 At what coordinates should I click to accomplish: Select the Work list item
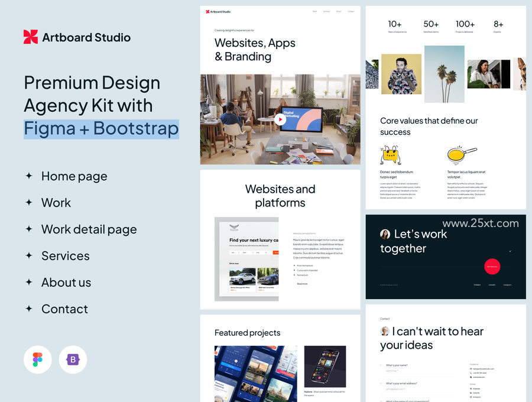56,203
